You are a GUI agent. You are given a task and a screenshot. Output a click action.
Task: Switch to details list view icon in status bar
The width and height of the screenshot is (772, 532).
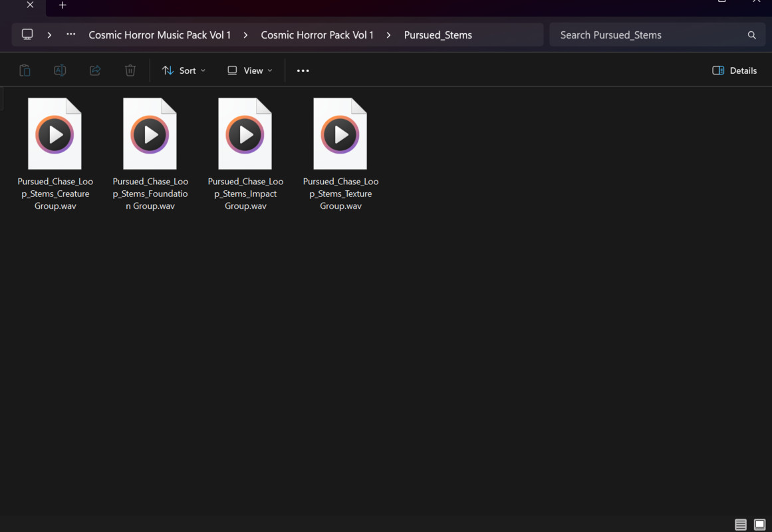741,525
